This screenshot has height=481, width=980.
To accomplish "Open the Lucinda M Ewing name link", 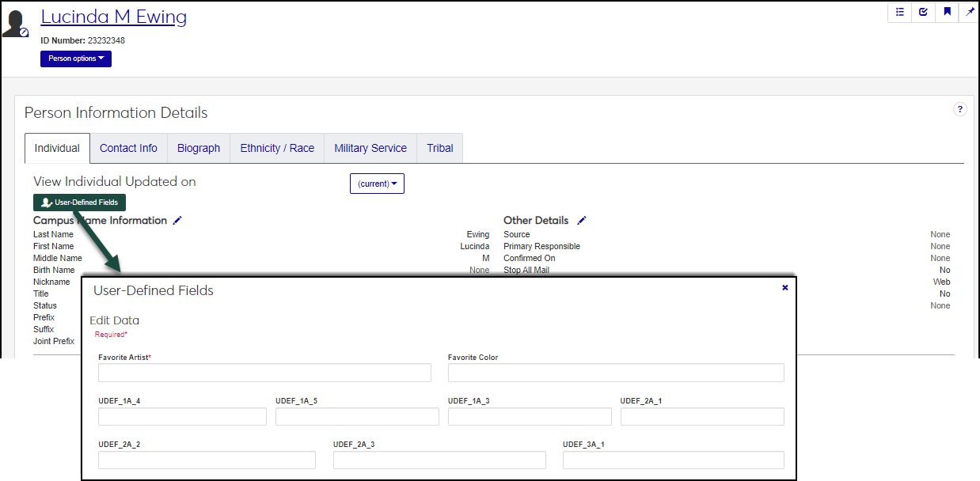I will [114, 17].
